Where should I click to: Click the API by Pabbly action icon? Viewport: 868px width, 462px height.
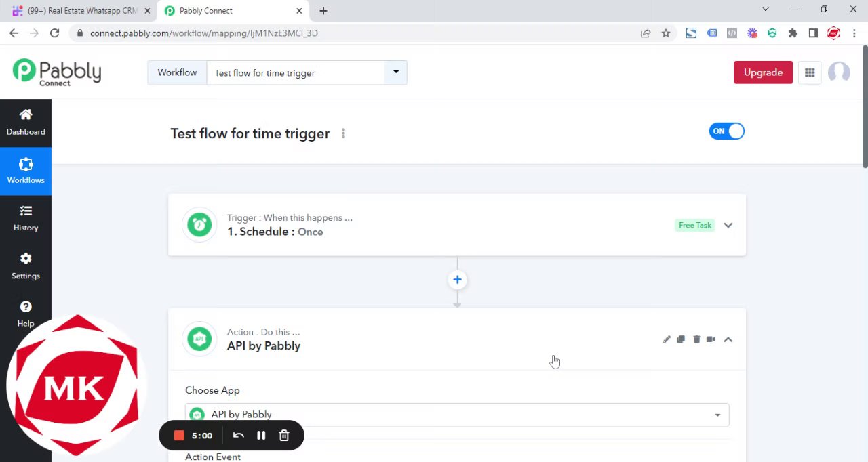coord(199,339)
